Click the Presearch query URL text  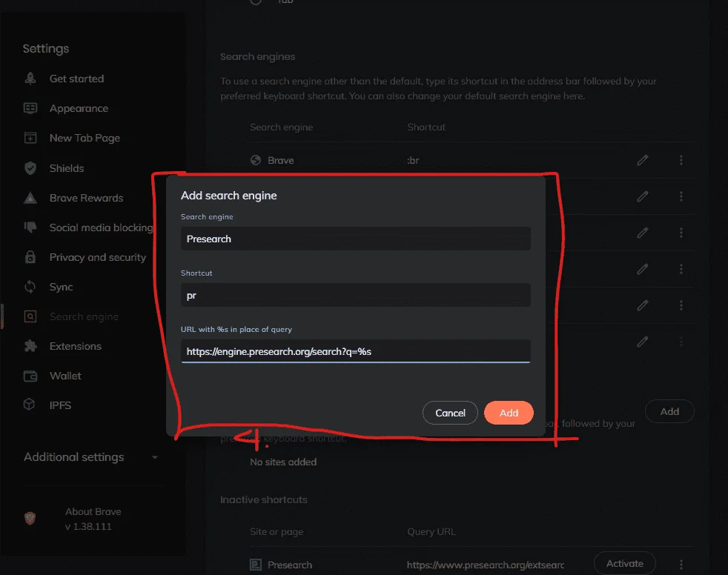tap(486, 565)
